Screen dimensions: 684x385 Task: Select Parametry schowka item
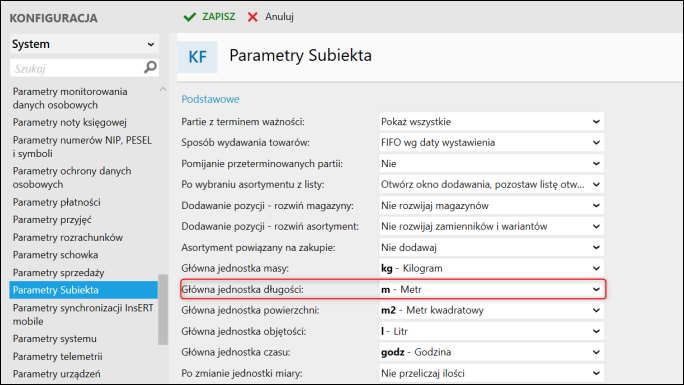pos(55,255)
